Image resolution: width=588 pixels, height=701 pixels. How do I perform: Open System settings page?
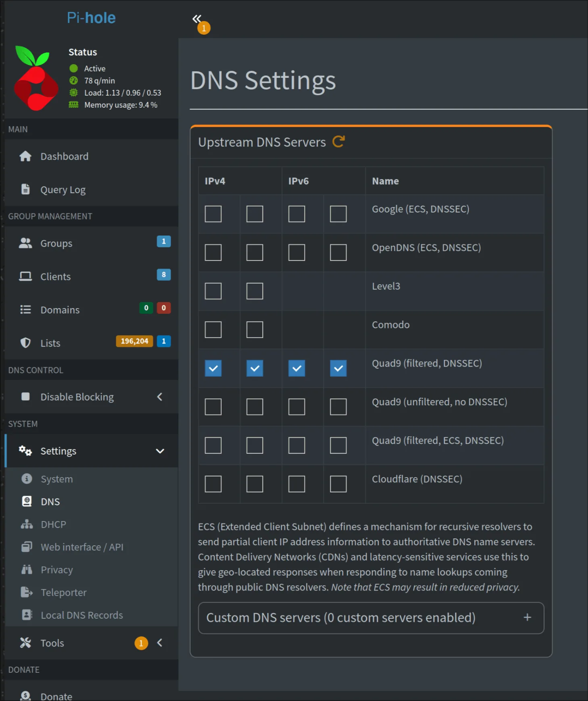[x=91, y=479]
